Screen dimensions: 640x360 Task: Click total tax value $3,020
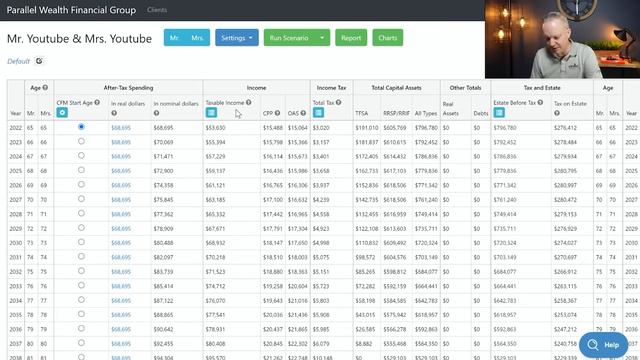(x=321, y=128)
